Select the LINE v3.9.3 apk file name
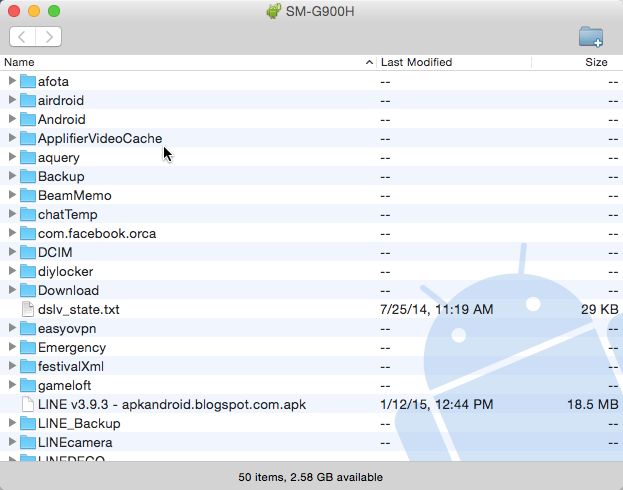623x490 pixels. pyautogui.click(x=172, y=405)
